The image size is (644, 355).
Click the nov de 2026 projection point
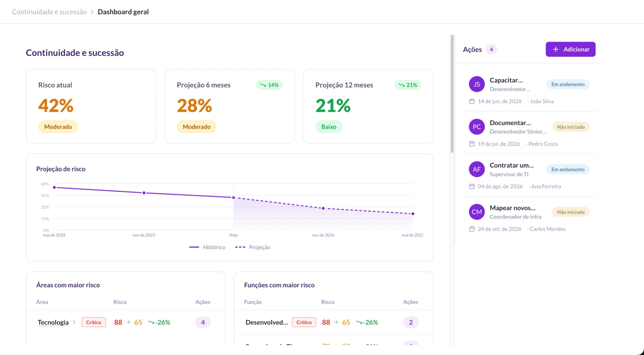click(x=323, y=208)
